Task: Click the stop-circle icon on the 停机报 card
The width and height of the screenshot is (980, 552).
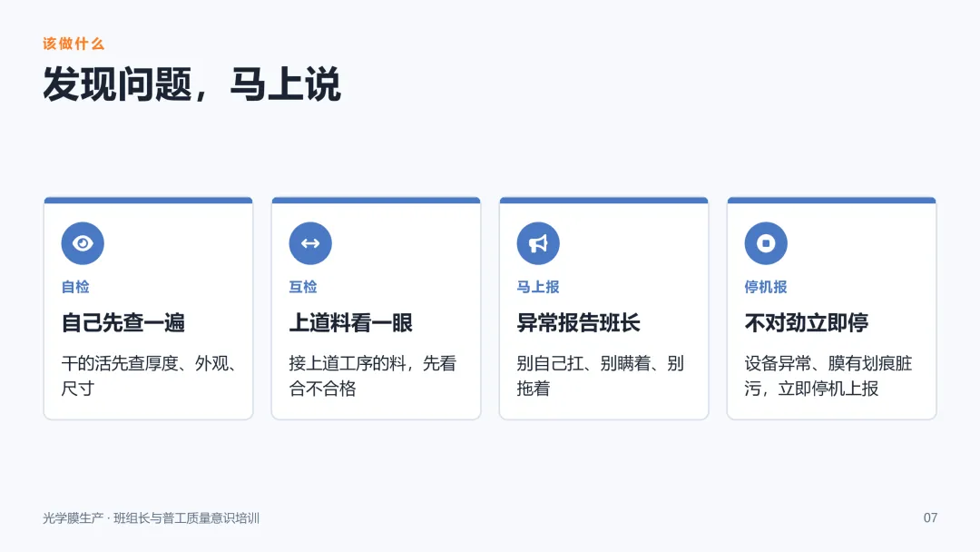Action: coord(766,243)
